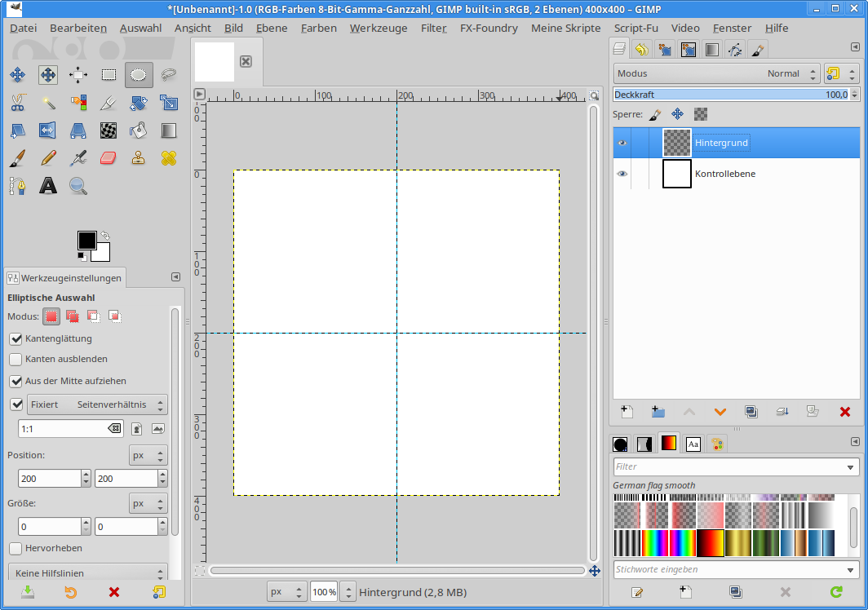Hide the Kontrollebene layer via eye icon
The height and width of the screenshot is (610, 868).
(622, 174)
